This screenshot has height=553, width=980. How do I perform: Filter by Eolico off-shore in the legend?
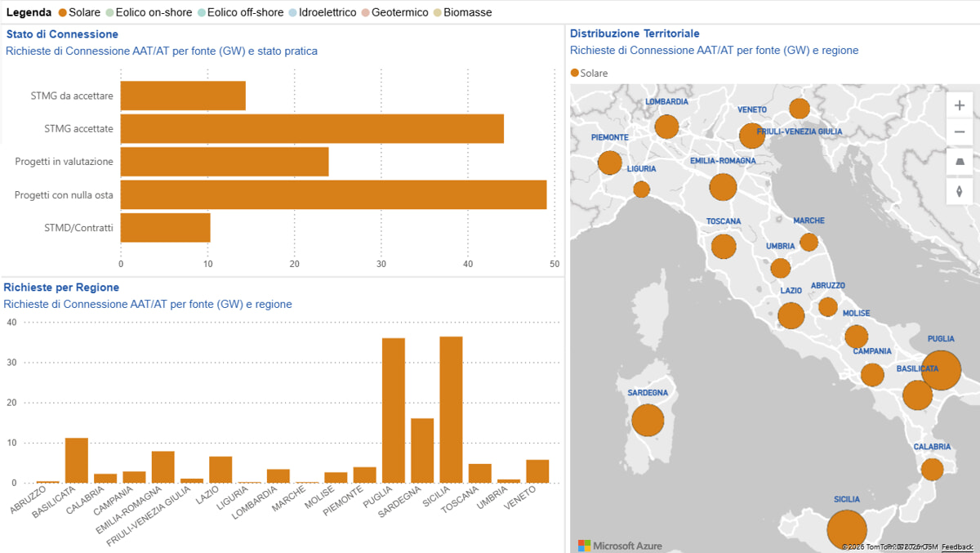(240, 12)
